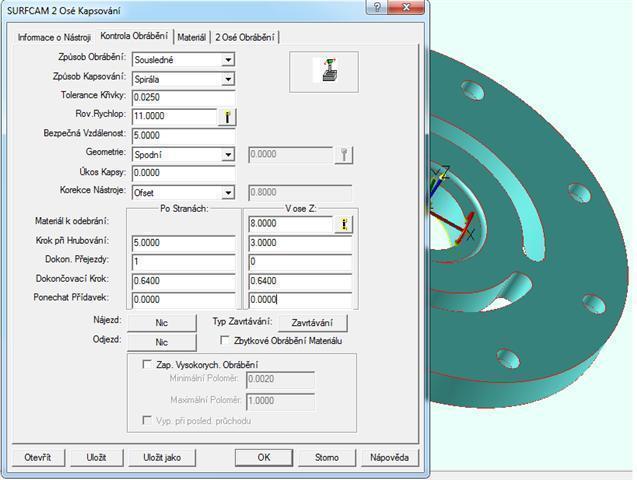637x480 pixels.
Task: Click Ponechat Přídavek V ose Z field
Action: (300, 300)
